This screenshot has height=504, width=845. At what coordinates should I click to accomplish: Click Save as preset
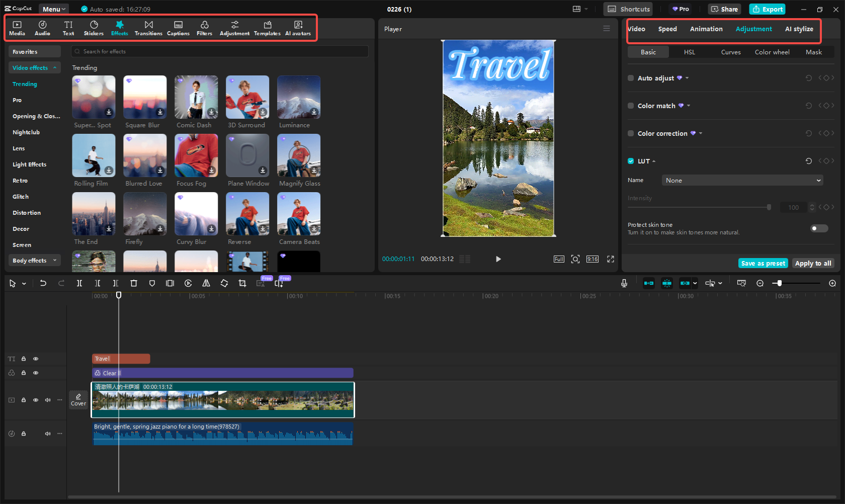pos(763,263)
